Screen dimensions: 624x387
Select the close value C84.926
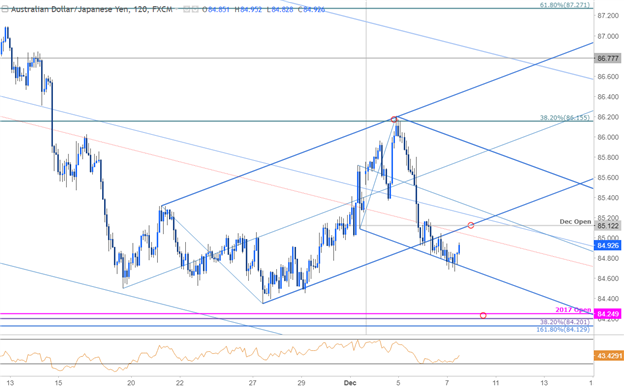312,9
